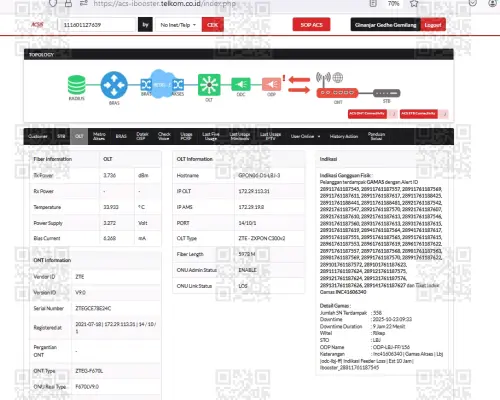Click the ONT Type value ZTEG-F670L

point(89,371)
